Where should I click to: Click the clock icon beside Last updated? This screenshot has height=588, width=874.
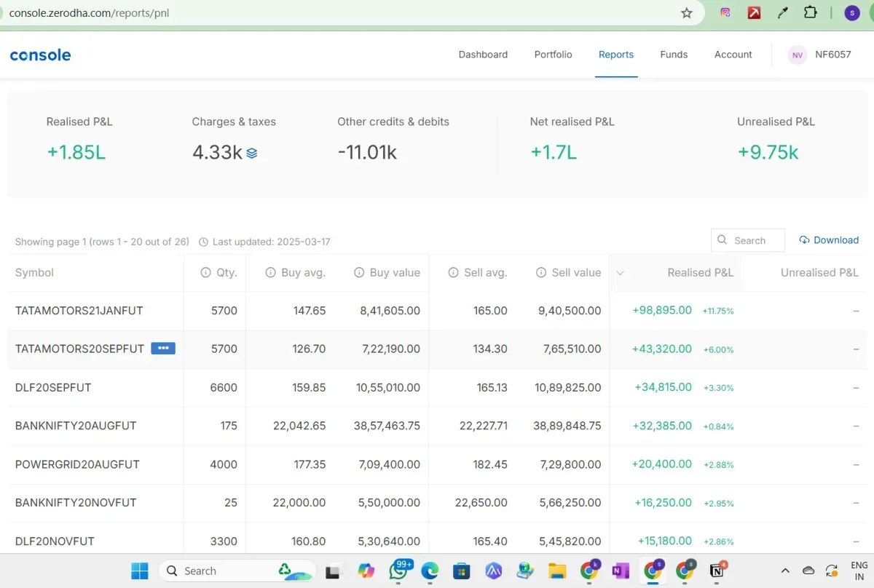[203, 242]
